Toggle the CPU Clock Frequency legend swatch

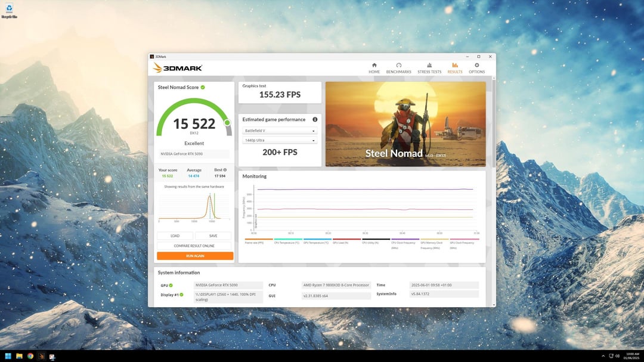coord(405,239)
